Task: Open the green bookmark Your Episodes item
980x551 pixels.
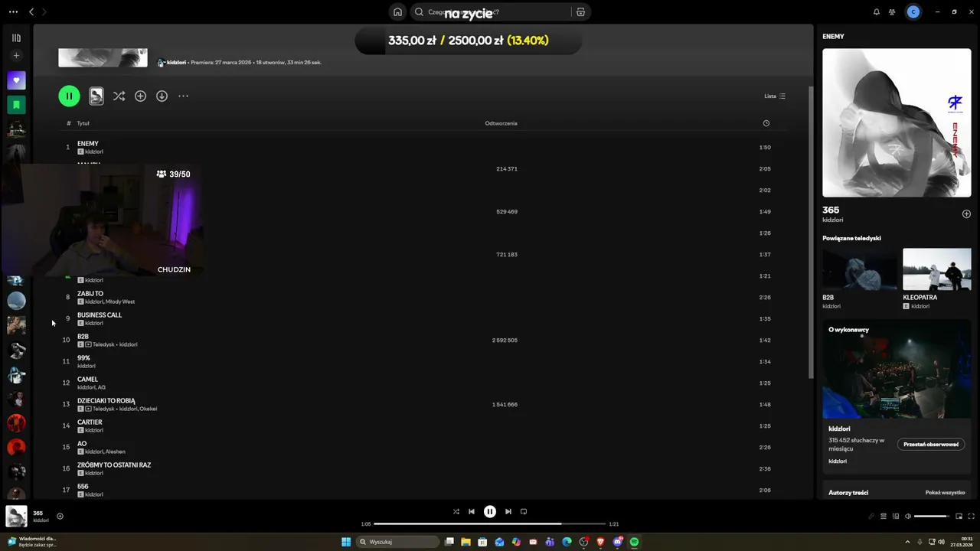Action: (16, 105)
